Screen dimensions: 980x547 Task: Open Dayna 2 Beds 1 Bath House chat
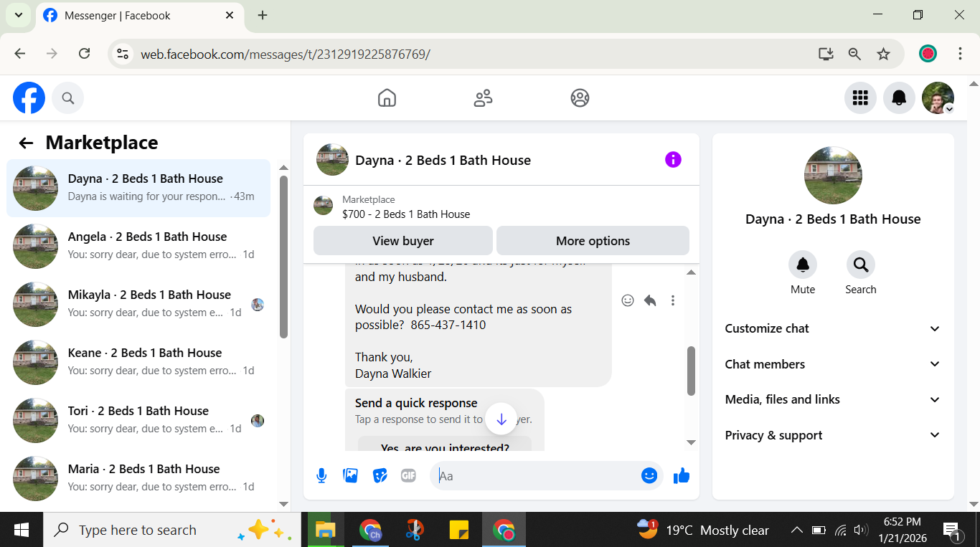(x=138, y=188)
